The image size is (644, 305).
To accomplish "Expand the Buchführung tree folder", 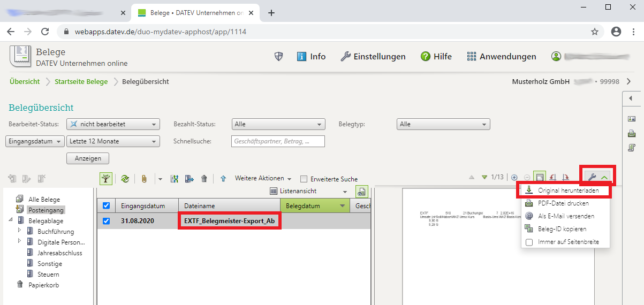I will click(x=20, y=231).
